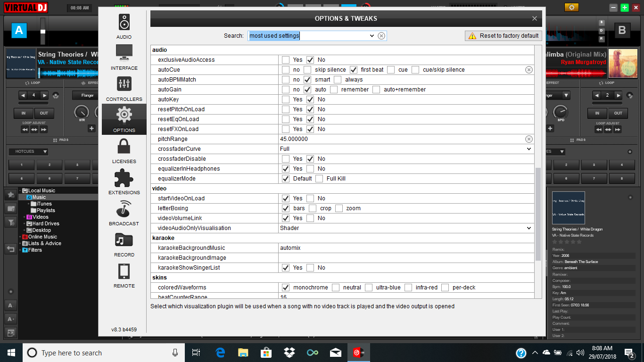Select the Options gear section
The height and width of the screenshot is (362, 644).
tap(124, 119)
